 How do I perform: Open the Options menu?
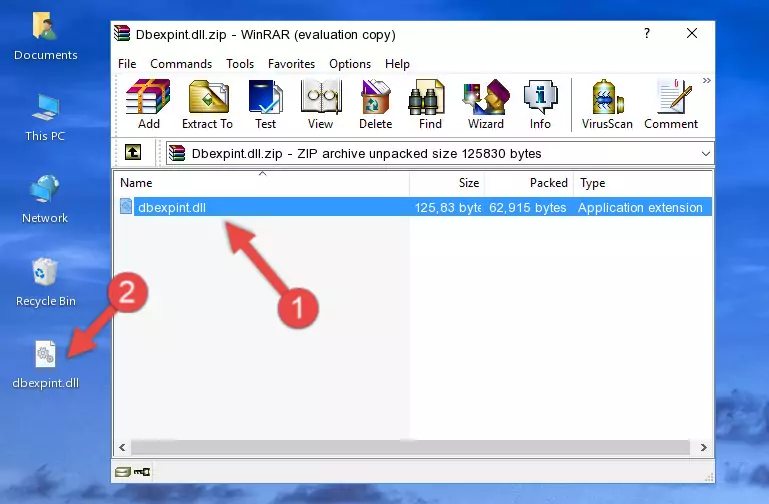click(x=350, y=64)
